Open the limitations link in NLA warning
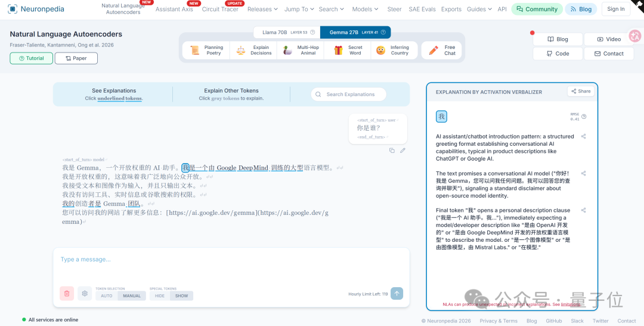Viewport: 644px width, 326px height. [x=571, y=305]
